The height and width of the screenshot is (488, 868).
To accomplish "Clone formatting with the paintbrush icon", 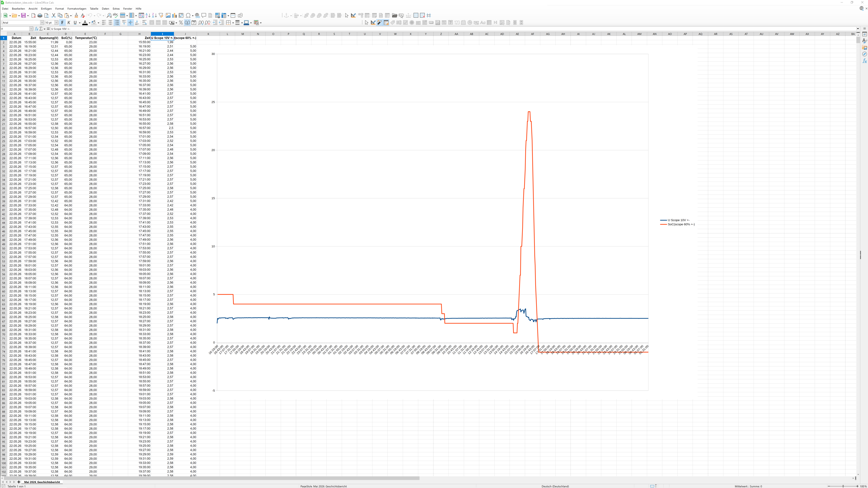I will [76, 16].
